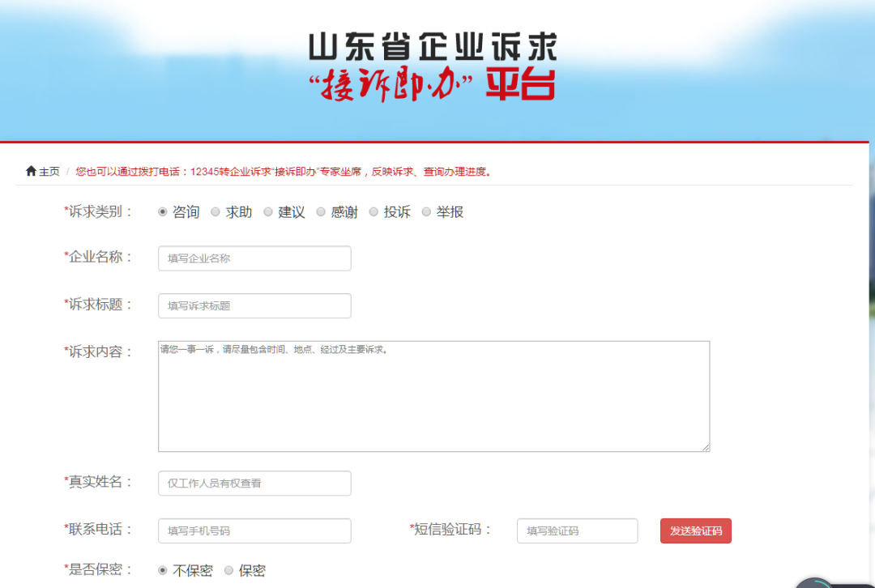This screenshot has width=875, height=588.
Task: Focus the 企业名称 input field
Action: (x=254, y=258)
